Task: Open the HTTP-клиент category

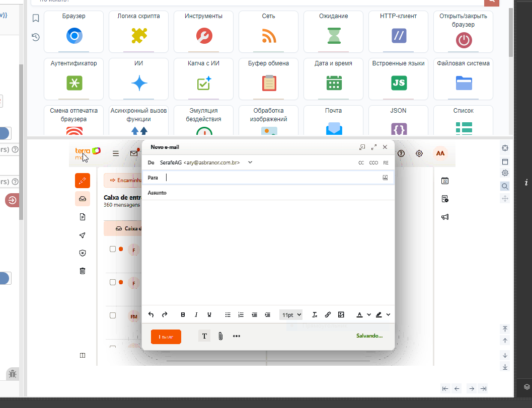Action: click(x=398, y=32)
